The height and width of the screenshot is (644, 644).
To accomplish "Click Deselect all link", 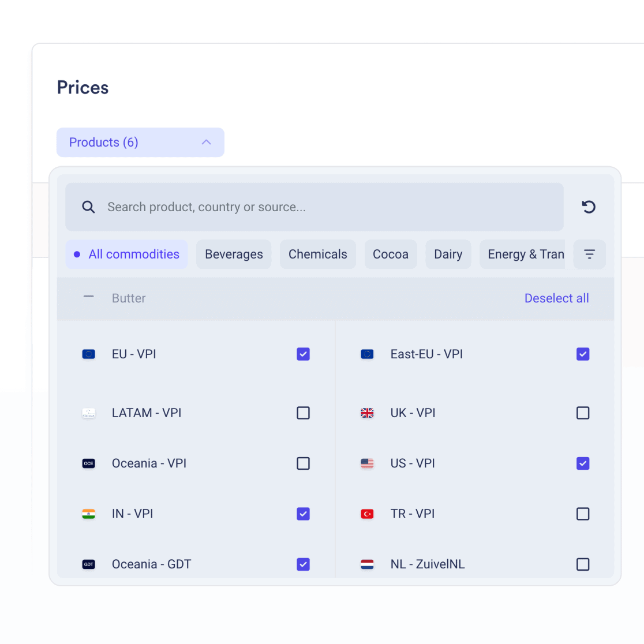I will pos(556,298).
